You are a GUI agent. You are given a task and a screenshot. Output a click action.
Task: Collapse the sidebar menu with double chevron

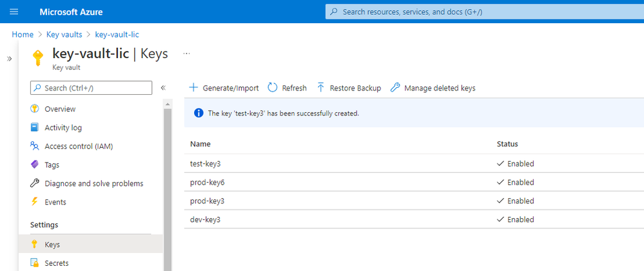pos(163,88)
